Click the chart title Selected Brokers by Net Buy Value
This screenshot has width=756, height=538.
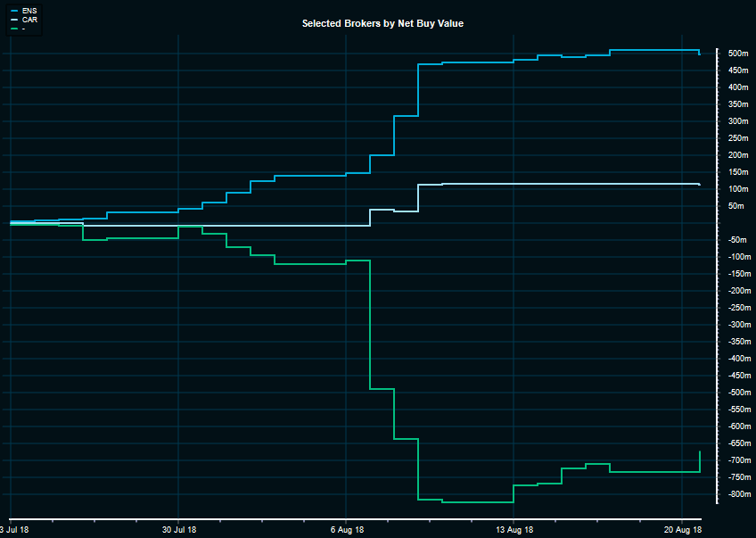coord(382,23)
